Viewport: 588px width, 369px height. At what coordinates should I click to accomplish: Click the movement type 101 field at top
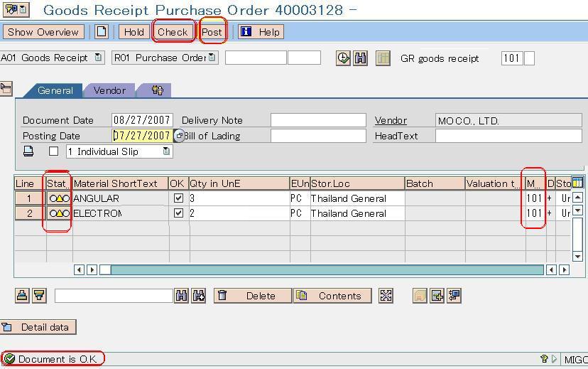tap(512, 58)
